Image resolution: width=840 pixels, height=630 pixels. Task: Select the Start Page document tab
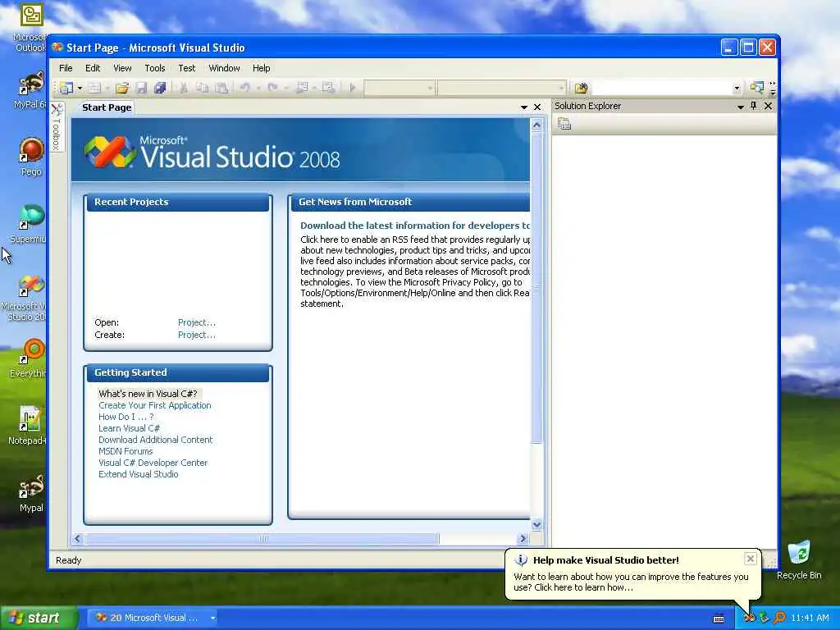(x=107, y=107)
